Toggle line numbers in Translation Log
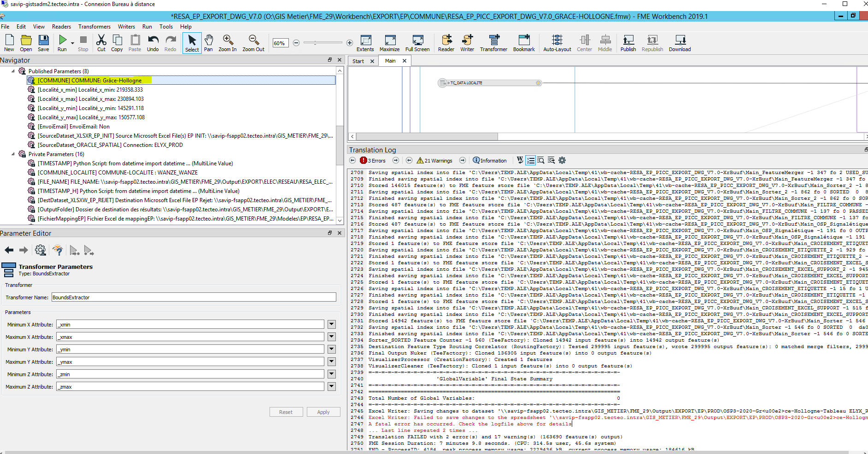Image resolution: width=868 pixels, height=454 pixels. pos(531,160)
